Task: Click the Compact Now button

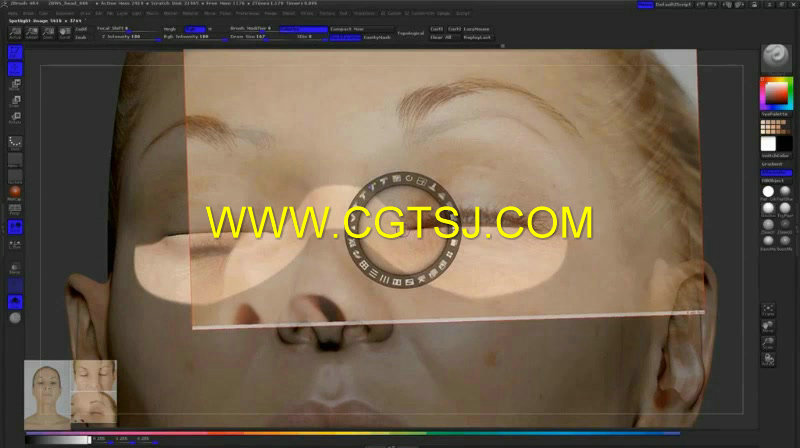Action: (361, 29)
